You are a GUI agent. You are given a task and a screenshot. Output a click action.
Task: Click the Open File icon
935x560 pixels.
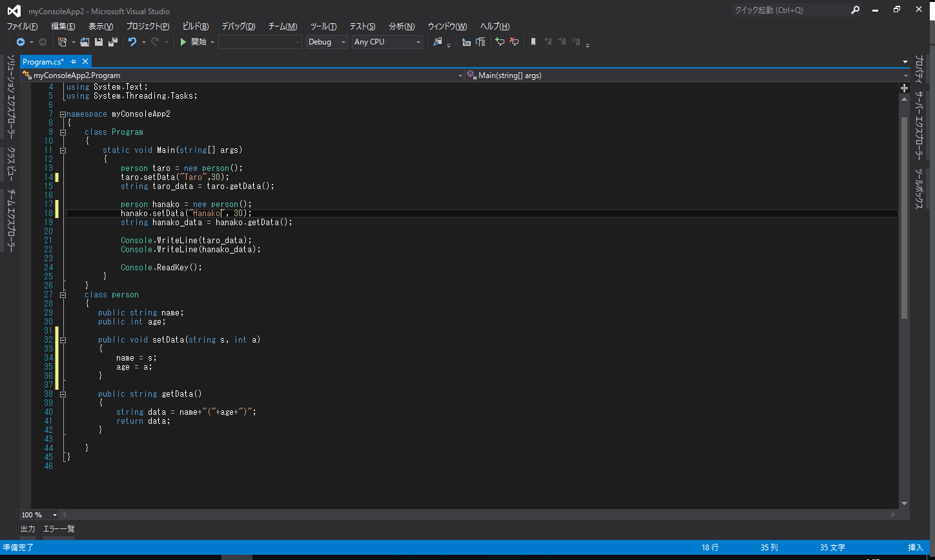(85, 42)
